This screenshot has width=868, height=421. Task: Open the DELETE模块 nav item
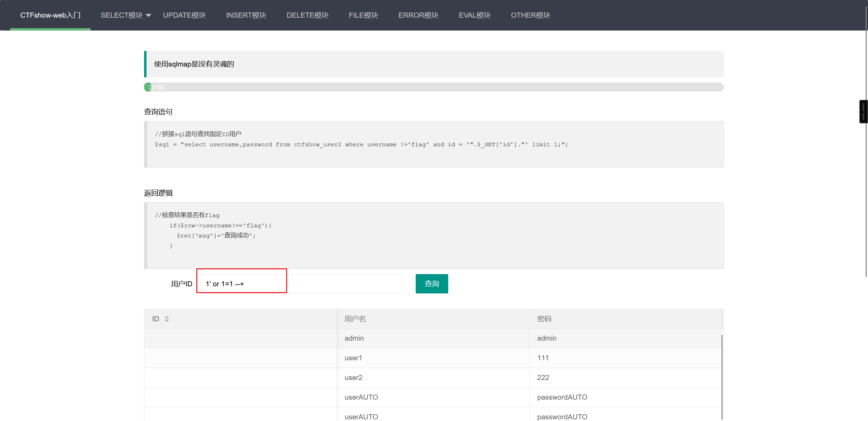pos(307,15)
